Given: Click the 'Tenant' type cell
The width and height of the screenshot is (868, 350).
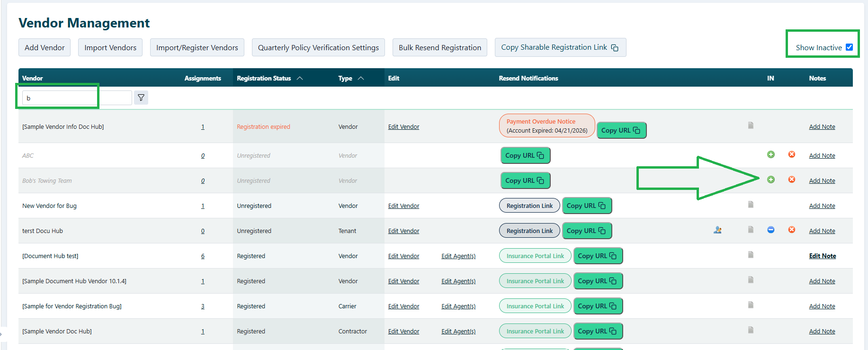Looking at the screenshot, I should (347, 231).
